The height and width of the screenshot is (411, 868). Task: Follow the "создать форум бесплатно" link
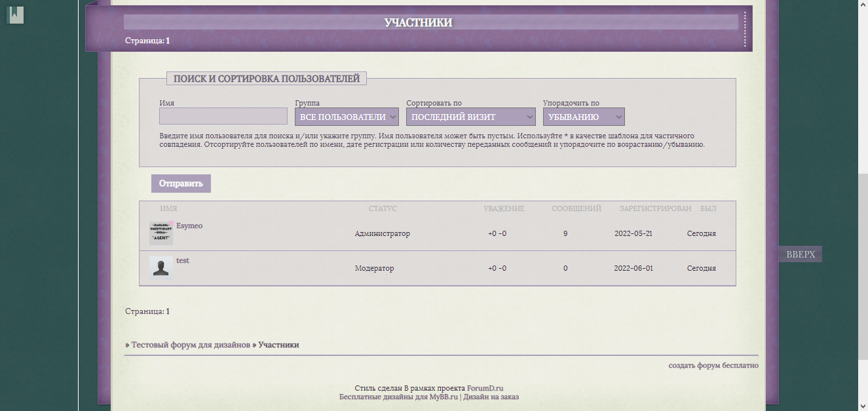[x=713, y=365]
